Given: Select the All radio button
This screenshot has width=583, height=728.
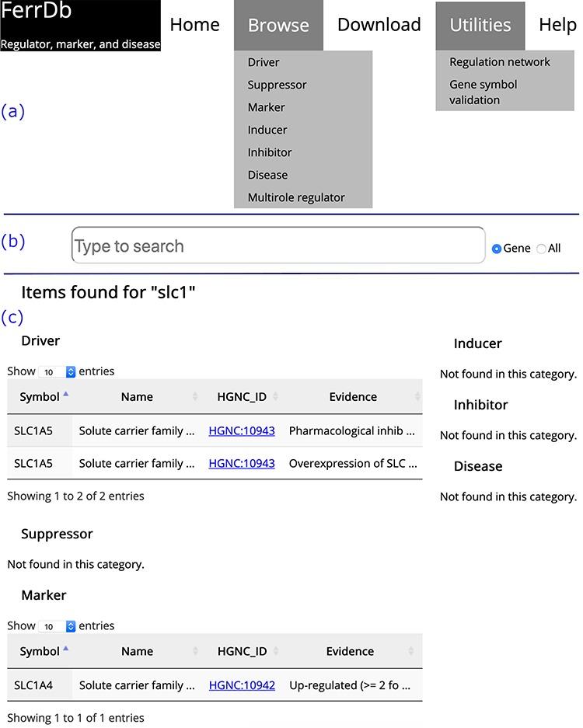Looking at the screenshot, I should point(542,249).
